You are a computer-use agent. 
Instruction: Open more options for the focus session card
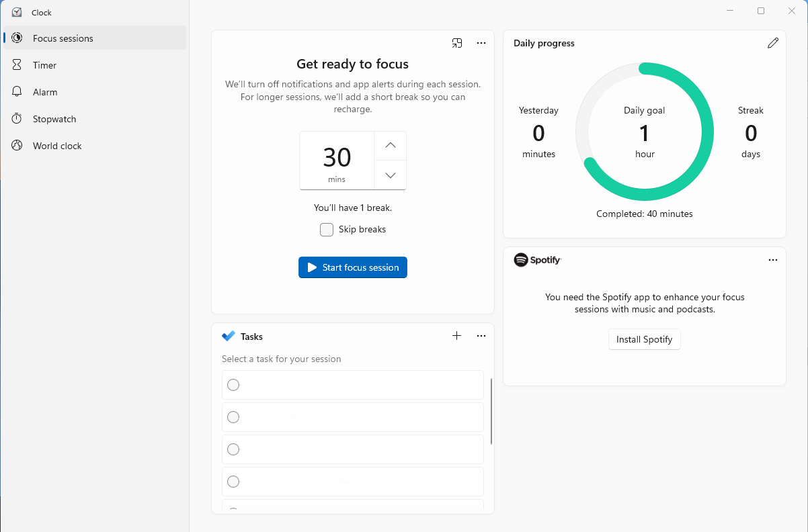point(481,43)
